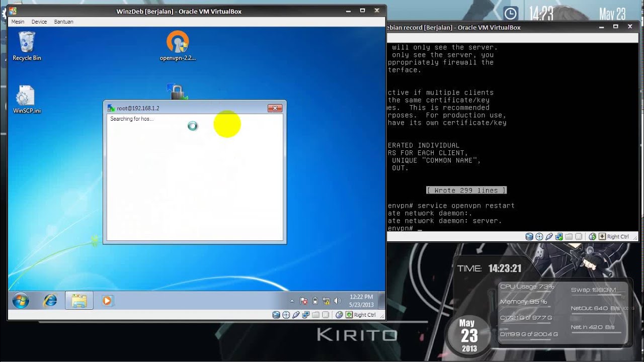This screenshot has height=362, width=644.
Task: Show hidden tray icons arrow
Action: 292,301
